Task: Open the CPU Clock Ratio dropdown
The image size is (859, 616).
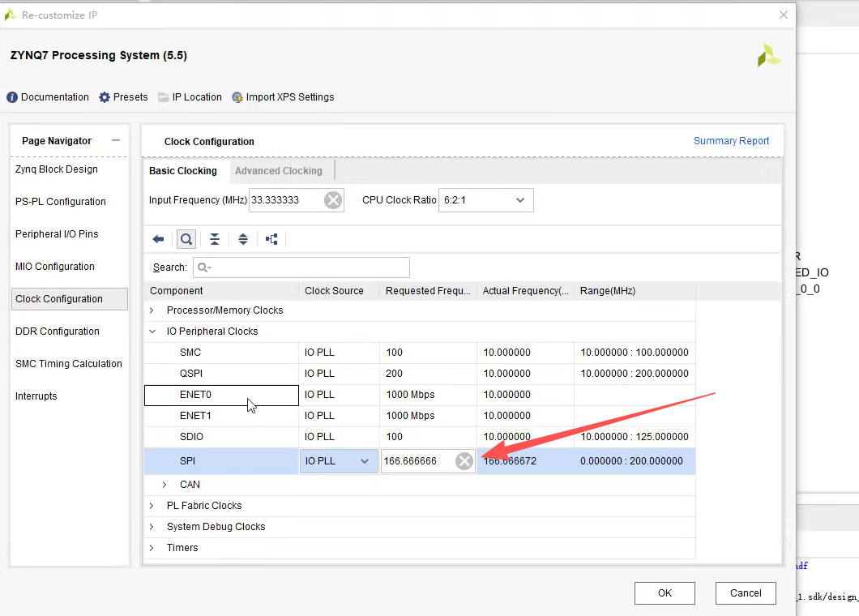Action: (486, 200)
